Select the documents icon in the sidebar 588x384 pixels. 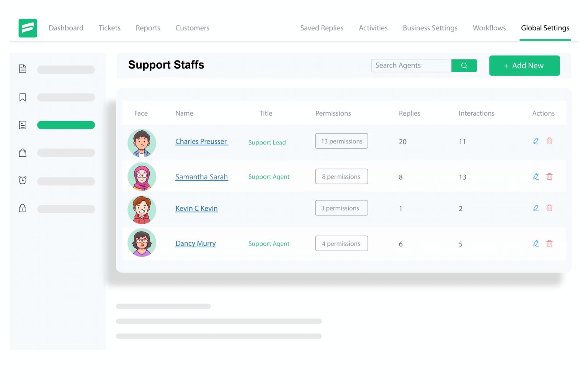point(23,69)
